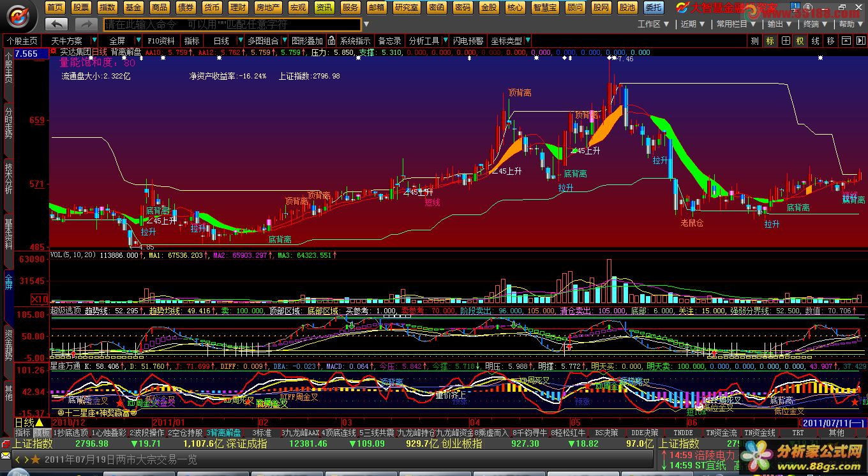The image size is (868, 476).
Task: Select 1抄底逃顶 template tab
Action: pos(71,433)
